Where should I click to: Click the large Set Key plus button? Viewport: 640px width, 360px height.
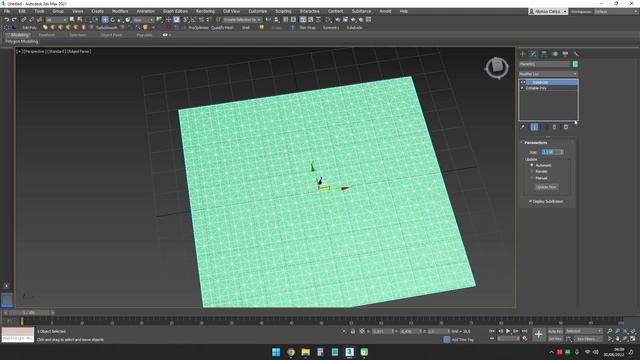point(539,335)
